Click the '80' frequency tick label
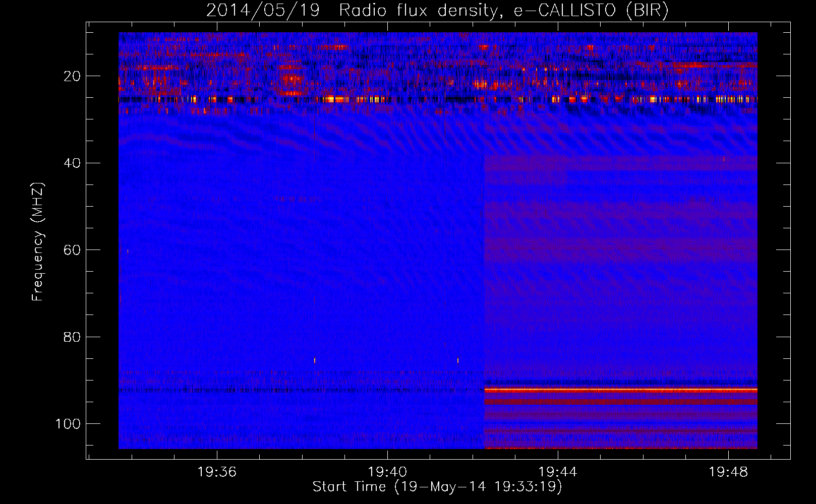Viewport: 816px width, 504px height. point(72,337)
